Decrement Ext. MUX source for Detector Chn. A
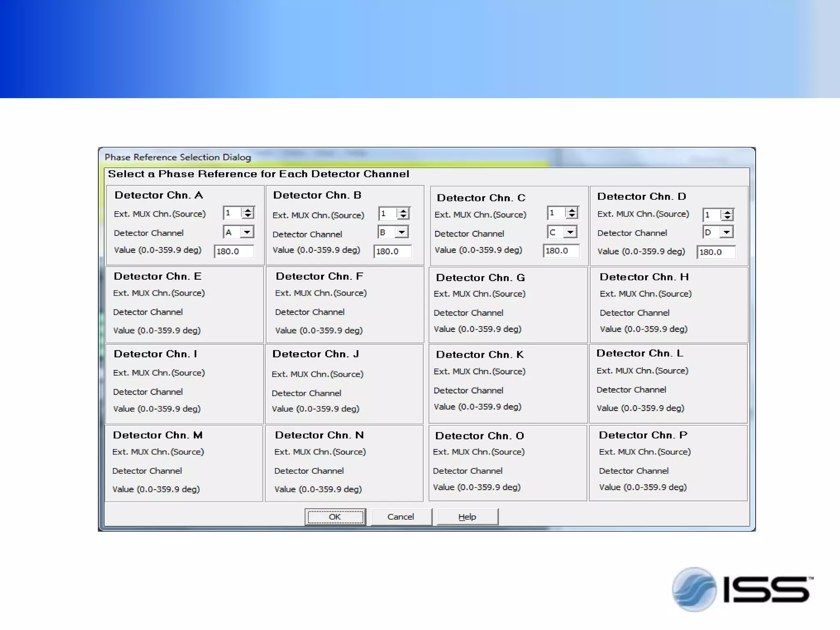 (248, 216)
